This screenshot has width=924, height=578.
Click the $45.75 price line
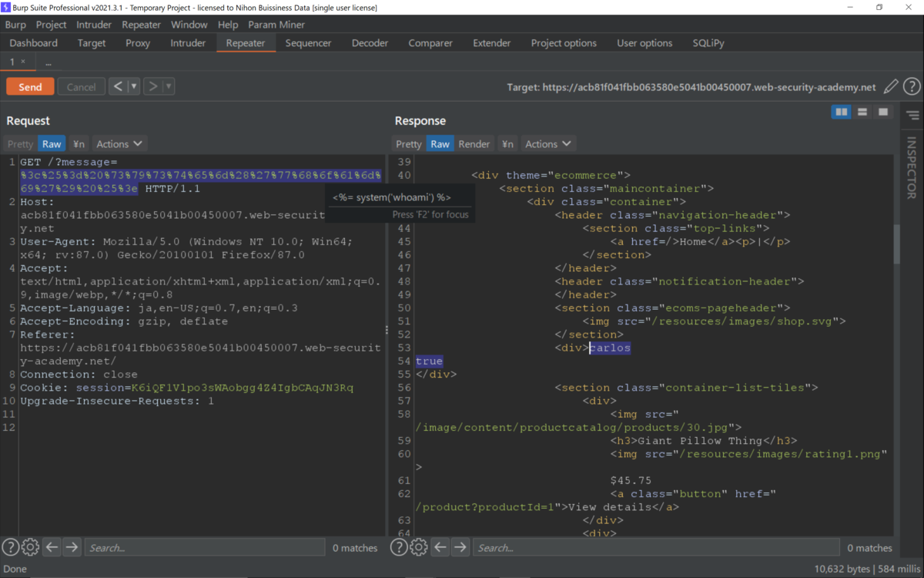[x=631, y=480]
